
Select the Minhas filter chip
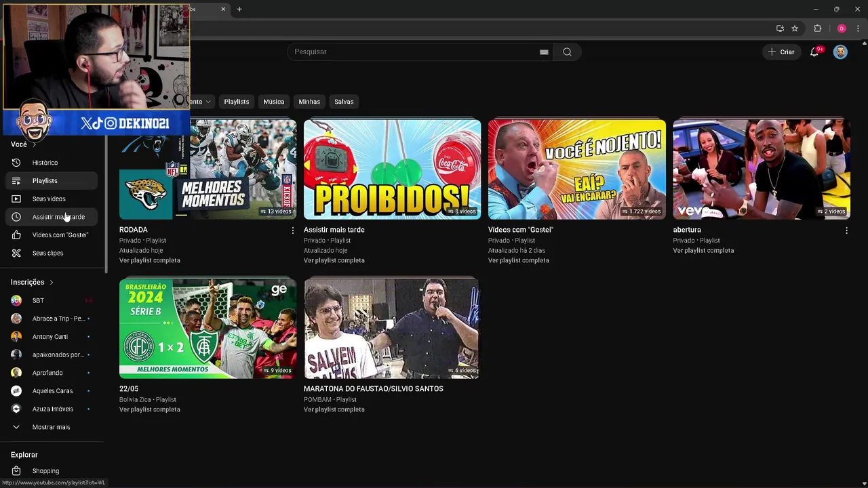[309, 102]
